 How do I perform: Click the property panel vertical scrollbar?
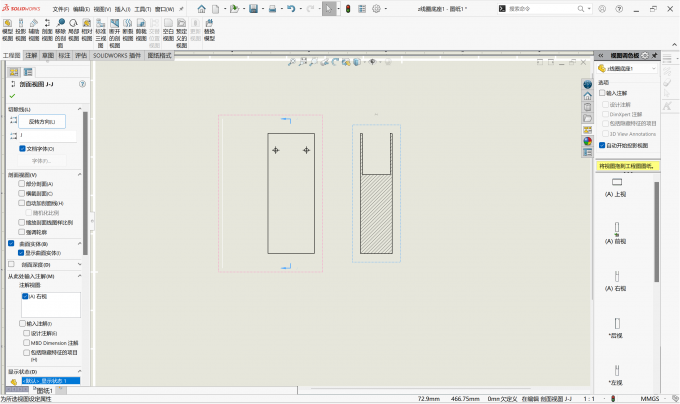point(85,183)
